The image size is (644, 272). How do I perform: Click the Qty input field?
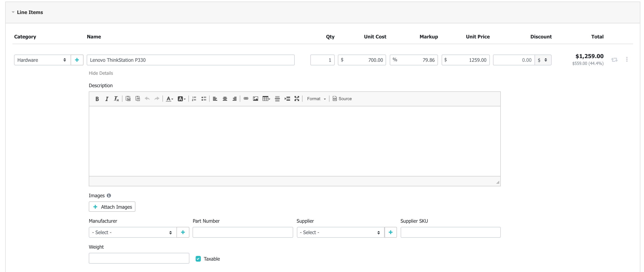pos(323,60)
